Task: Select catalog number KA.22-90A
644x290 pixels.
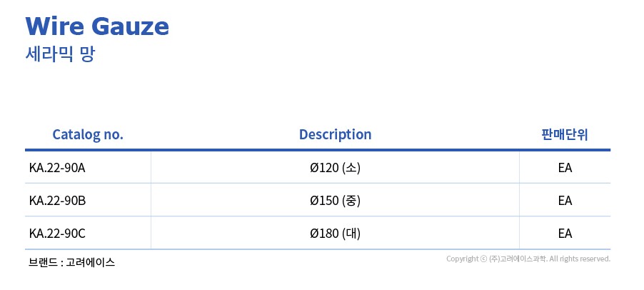Action: pos(57,168)
